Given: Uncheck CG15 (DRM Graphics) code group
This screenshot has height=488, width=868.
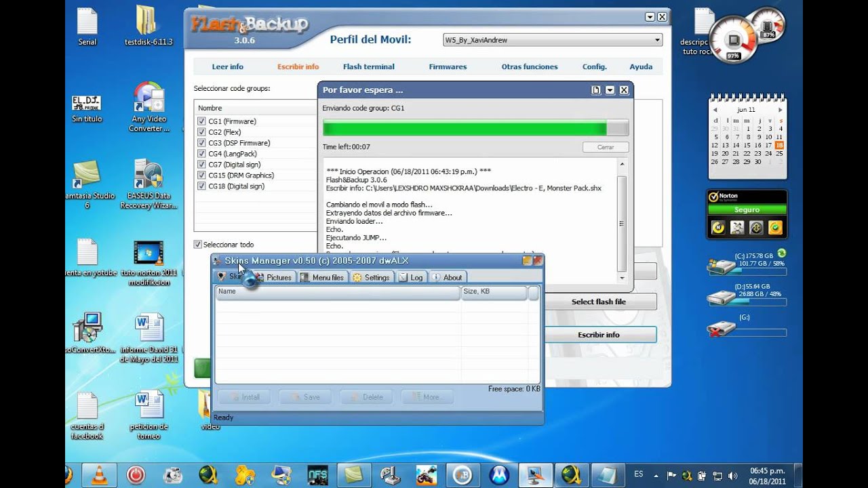Looking at the screenshot, I should coord(201,176).
